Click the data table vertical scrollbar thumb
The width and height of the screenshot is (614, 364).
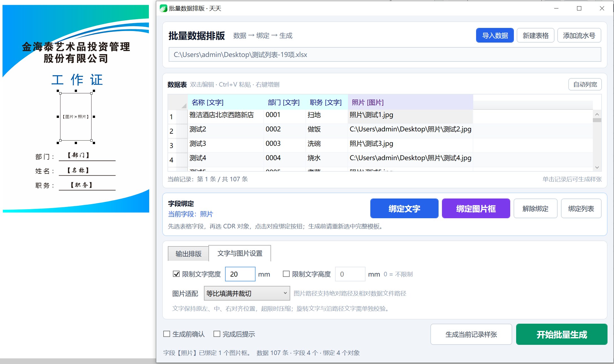pyautogui.click(x=597, y=120)
